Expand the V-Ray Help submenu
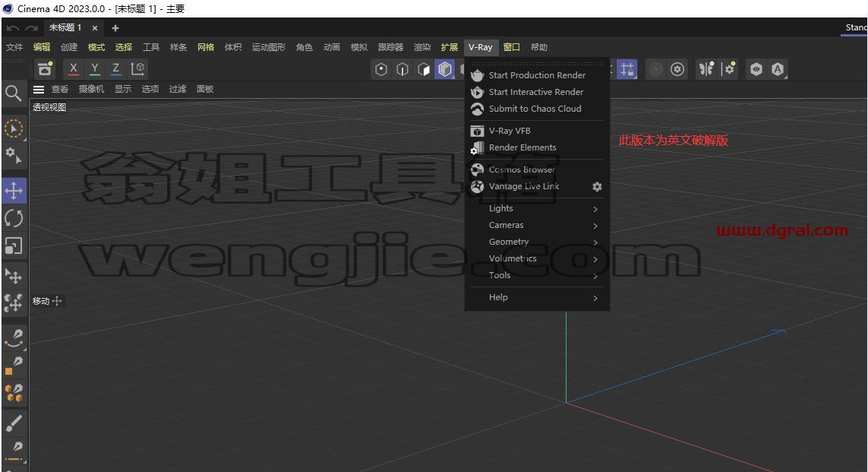Screen dimensions: 868x472 click(537, 297)
